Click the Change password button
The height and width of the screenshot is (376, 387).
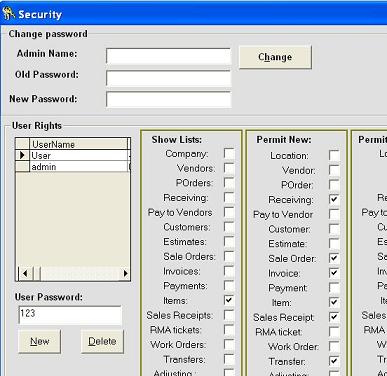click(x=275, y=57)
